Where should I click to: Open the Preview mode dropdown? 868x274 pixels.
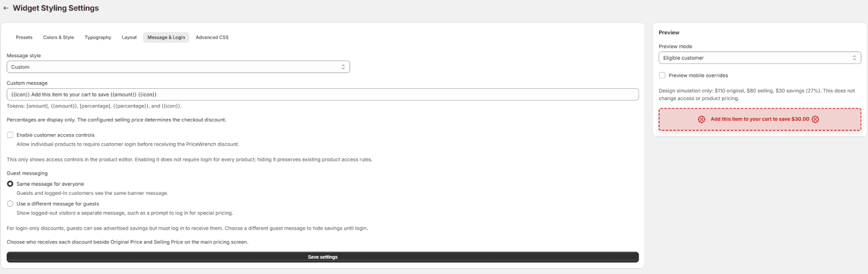pos(760,58)
